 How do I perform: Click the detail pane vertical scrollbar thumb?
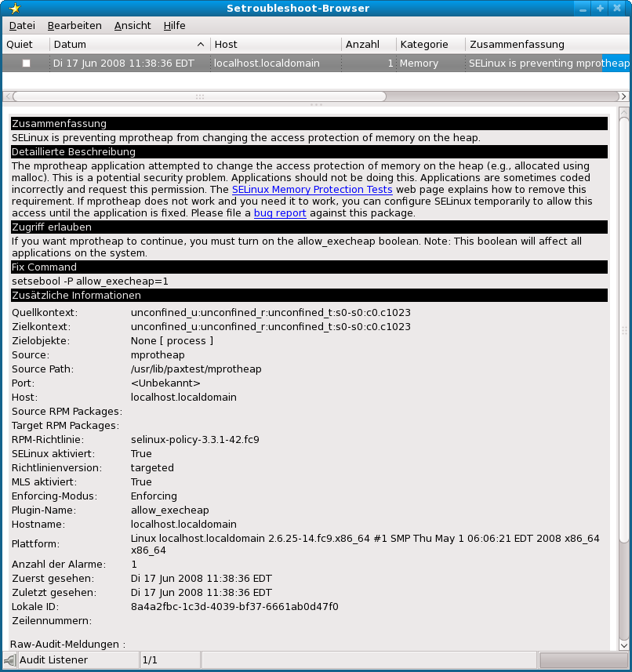tap(624, 330)
